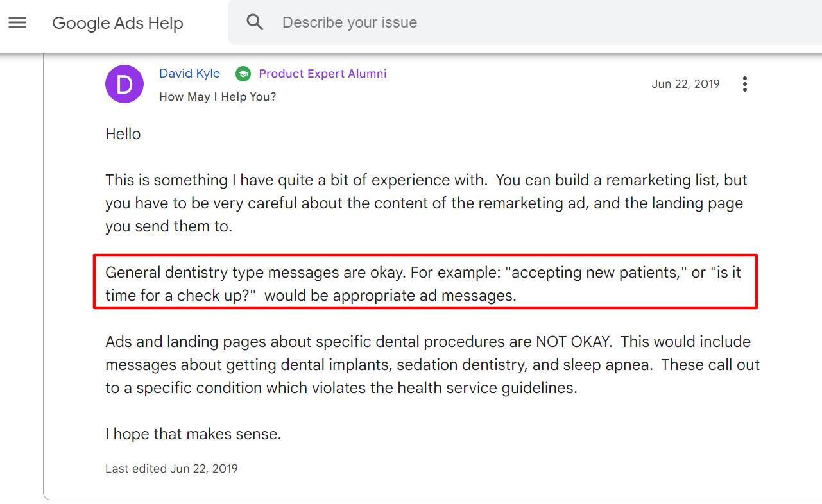The width and height of the screenshot is (822, 504).
Task: Focus the "Describe your issue" search field
Action: [449, 22]
